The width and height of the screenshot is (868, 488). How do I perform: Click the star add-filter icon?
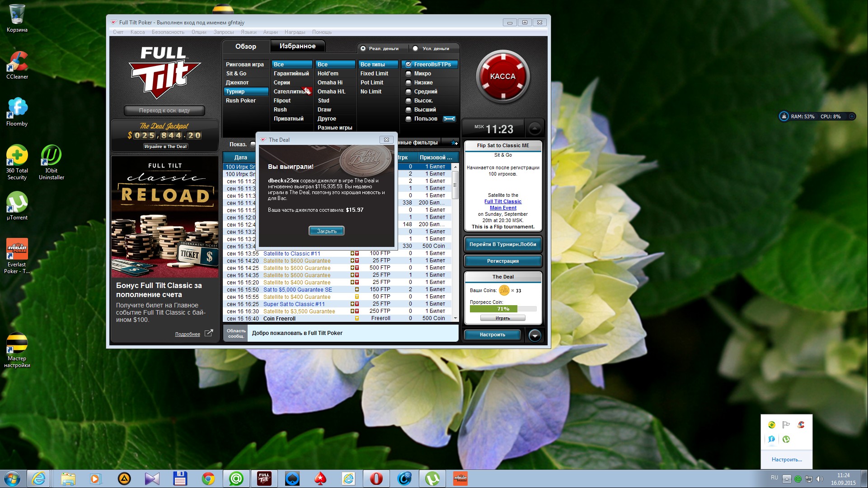click(x=454, y=143)
